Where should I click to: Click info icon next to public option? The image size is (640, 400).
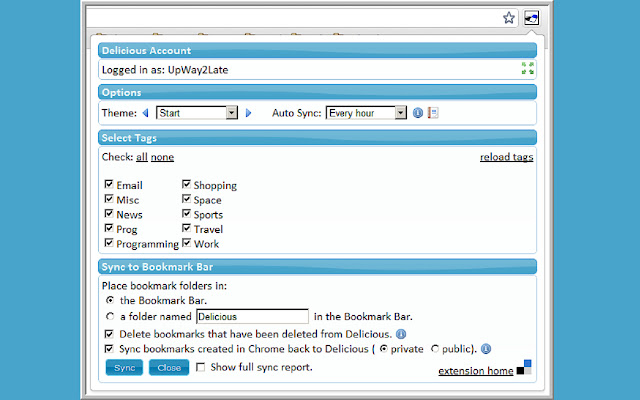pos(486,349)
